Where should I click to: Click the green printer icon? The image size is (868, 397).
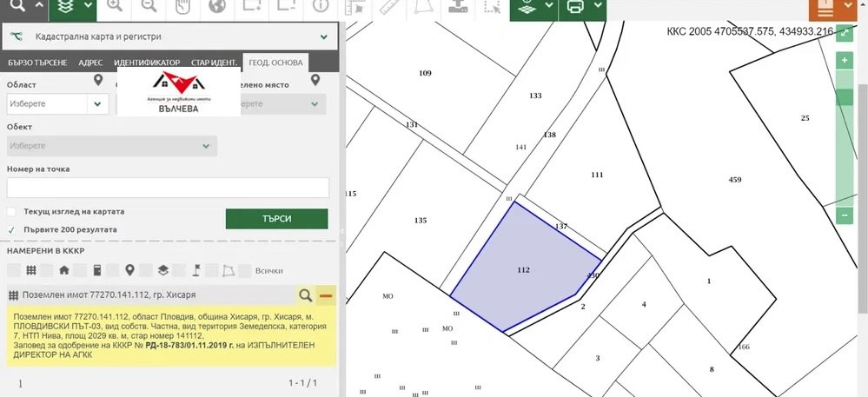tap(575, 7)
